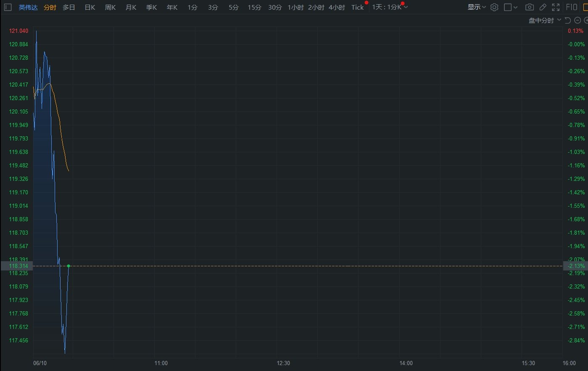
Task: Select the 1小时 interval
Action: 295,7
